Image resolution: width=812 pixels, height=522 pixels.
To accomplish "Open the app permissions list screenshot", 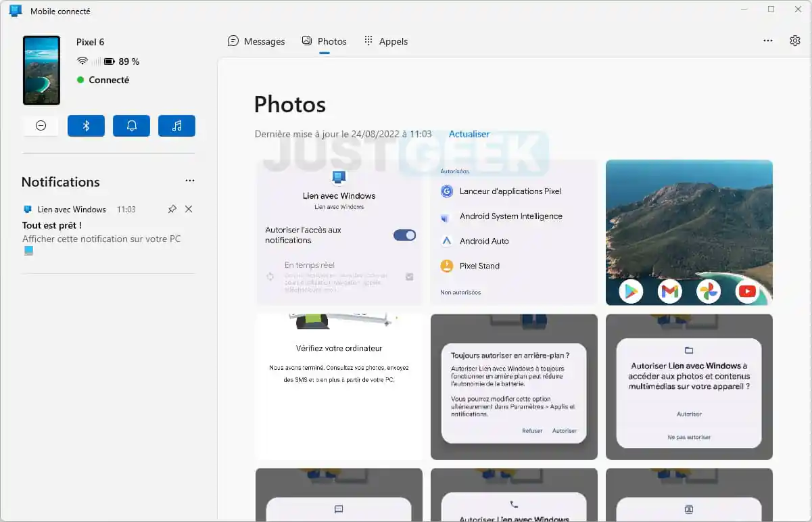I will tap(514, 232).
